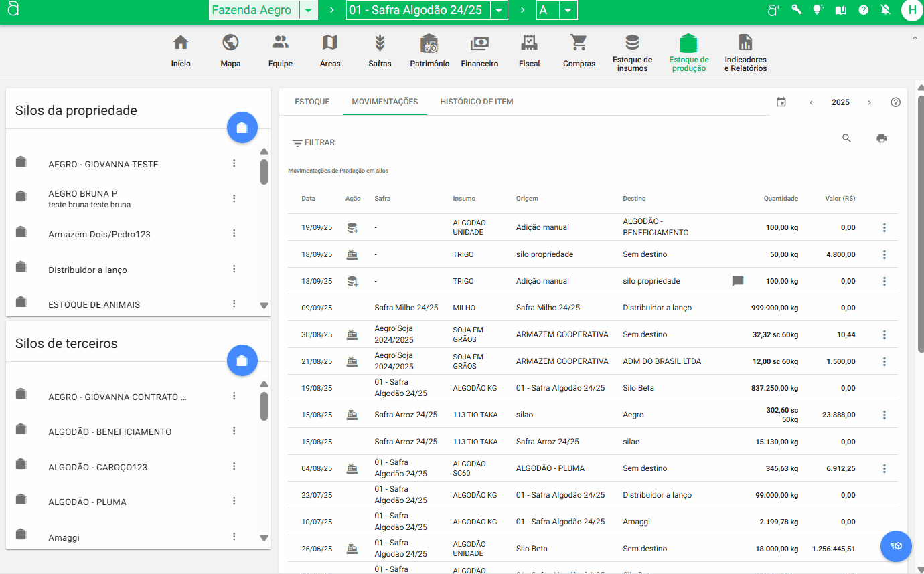Click the Compras shopping cart icon
Viewport: 924px width, 574px height.
point(579,43)
